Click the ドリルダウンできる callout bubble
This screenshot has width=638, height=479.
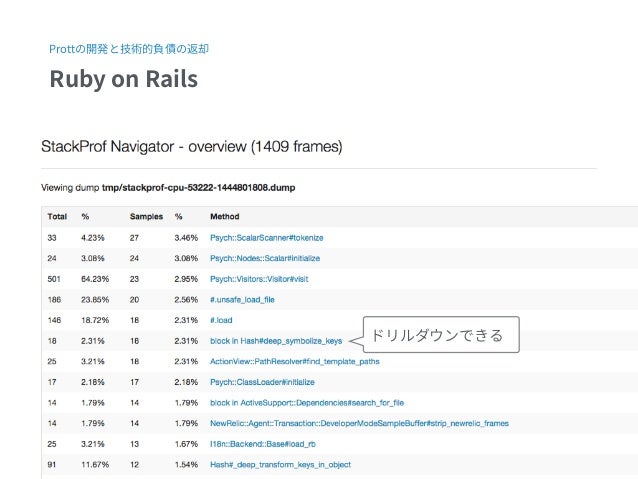point(441,335)
